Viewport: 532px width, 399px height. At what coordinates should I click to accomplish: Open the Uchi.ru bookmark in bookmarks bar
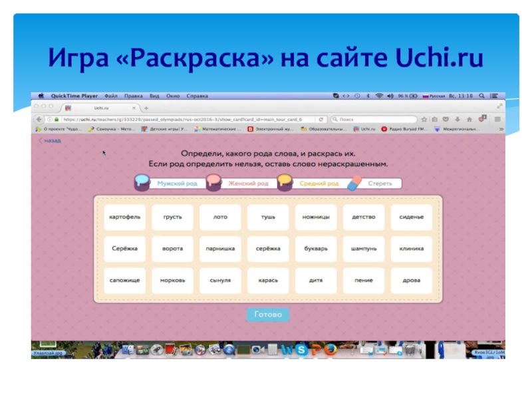pyautogui.click(x=364, y=129)
